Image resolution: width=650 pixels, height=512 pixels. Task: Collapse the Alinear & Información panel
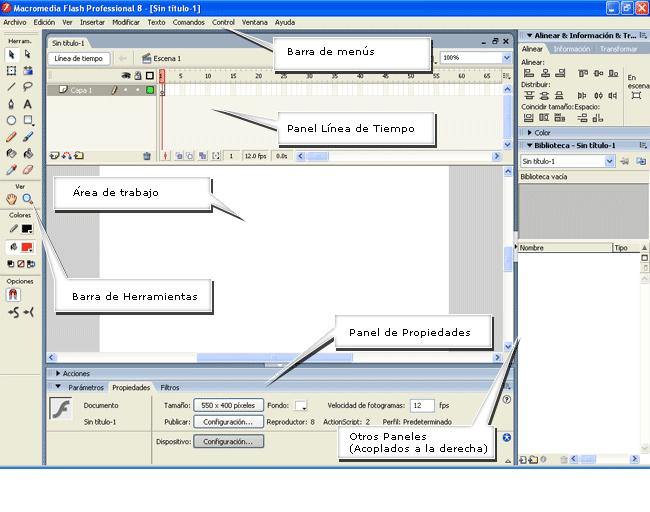click(529, 36)
